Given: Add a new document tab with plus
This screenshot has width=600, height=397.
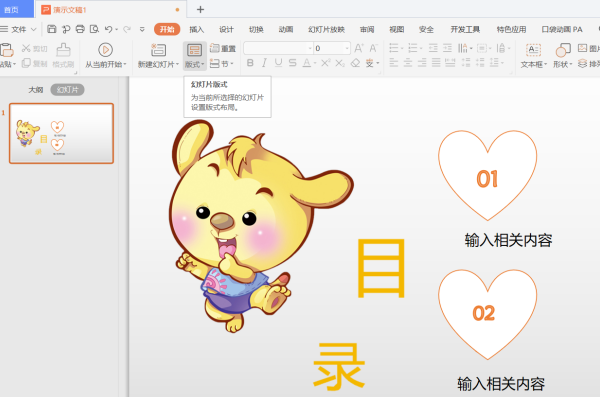Looking at the screenshot, I should pyautogui.click(x=200, y=10).
